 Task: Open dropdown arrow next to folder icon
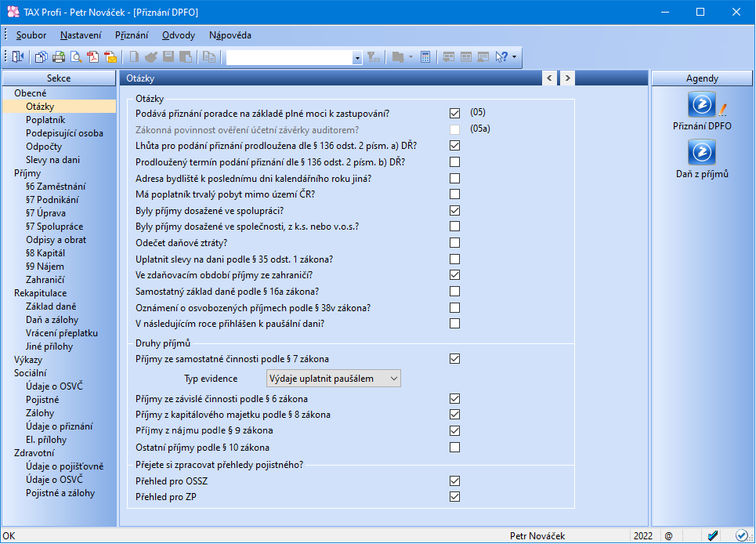pyautogui.click(x=411, y=57)
